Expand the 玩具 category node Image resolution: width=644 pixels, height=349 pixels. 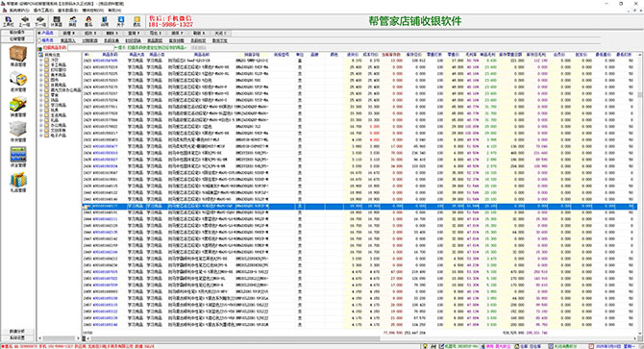[x=41, y=110]
